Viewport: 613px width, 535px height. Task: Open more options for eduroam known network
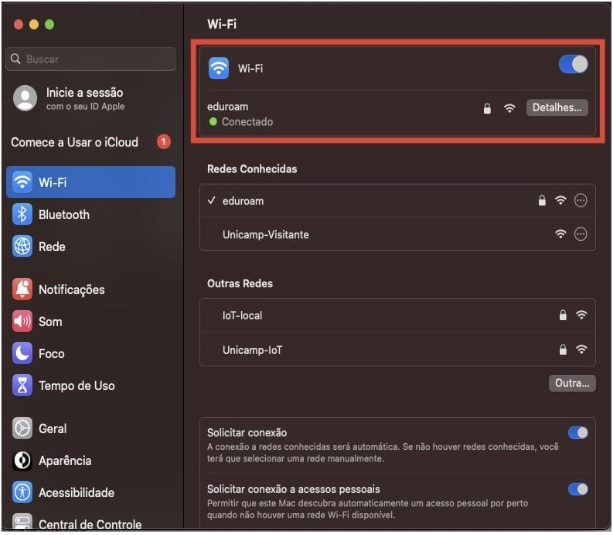coord(581,201)
